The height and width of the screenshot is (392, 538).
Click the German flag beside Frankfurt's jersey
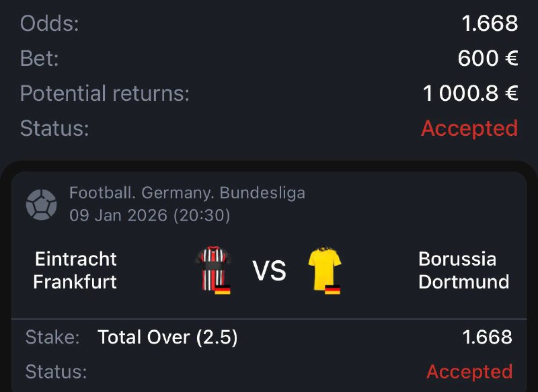223,289
